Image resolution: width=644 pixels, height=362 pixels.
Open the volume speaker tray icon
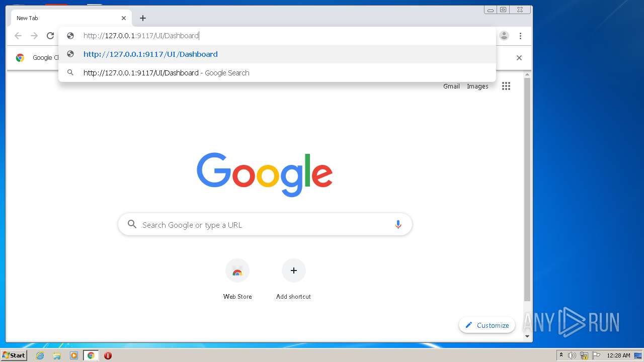[x=572, y=355]
